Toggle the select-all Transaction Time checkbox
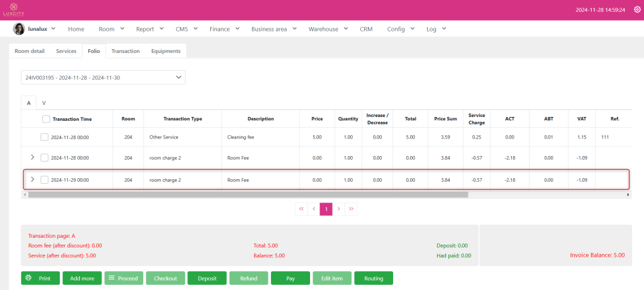 point(47,119)
